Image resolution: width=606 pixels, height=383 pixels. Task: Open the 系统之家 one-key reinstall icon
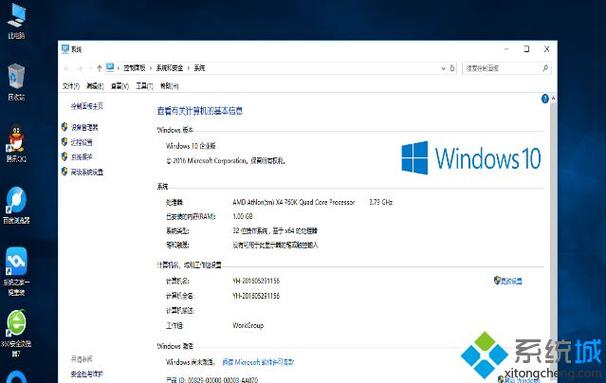click(16, 271)
